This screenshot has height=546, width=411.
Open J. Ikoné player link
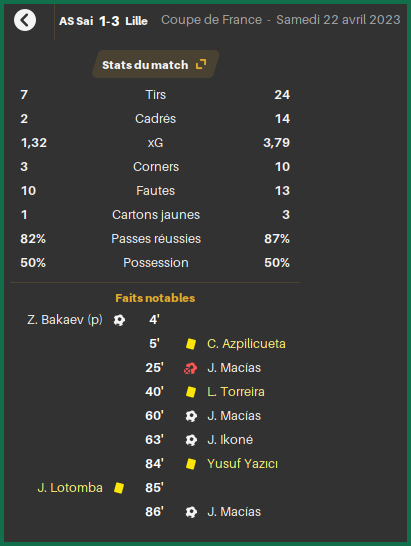[230, 440]
